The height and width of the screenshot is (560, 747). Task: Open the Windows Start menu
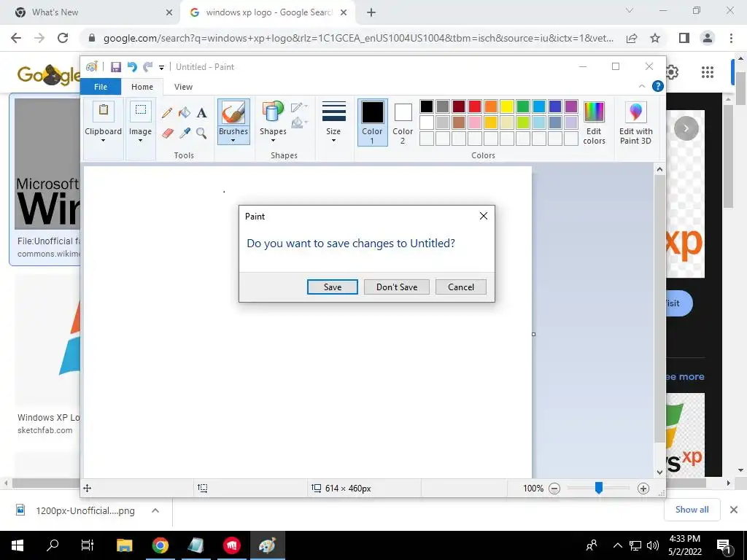pyautogui.click(x=18, y=545)
